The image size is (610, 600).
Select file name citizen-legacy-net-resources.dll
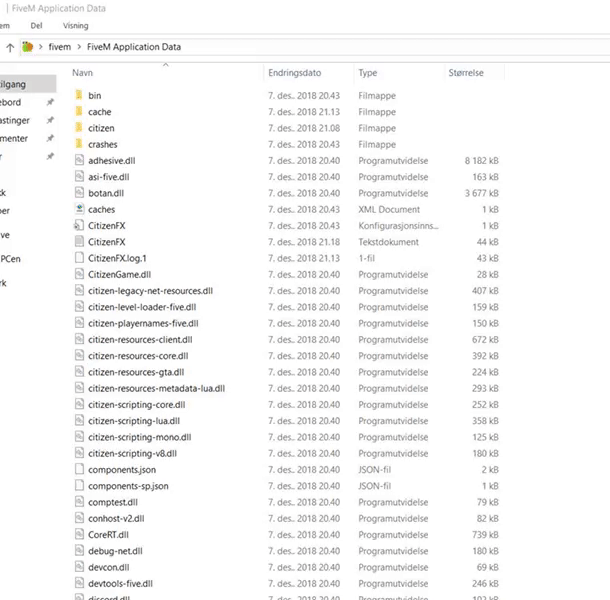click(150, 291)
